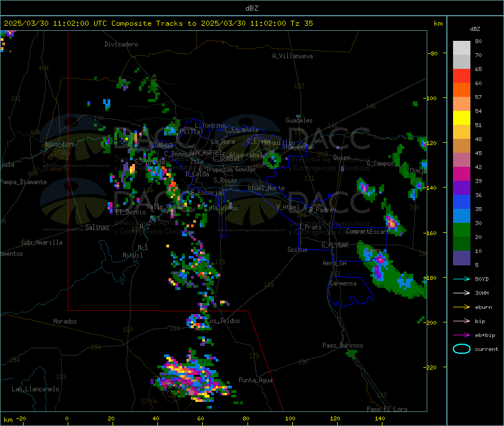Click the La_Nora map label
The height and width of the screenshot is (426, 504).
(223, 142)
